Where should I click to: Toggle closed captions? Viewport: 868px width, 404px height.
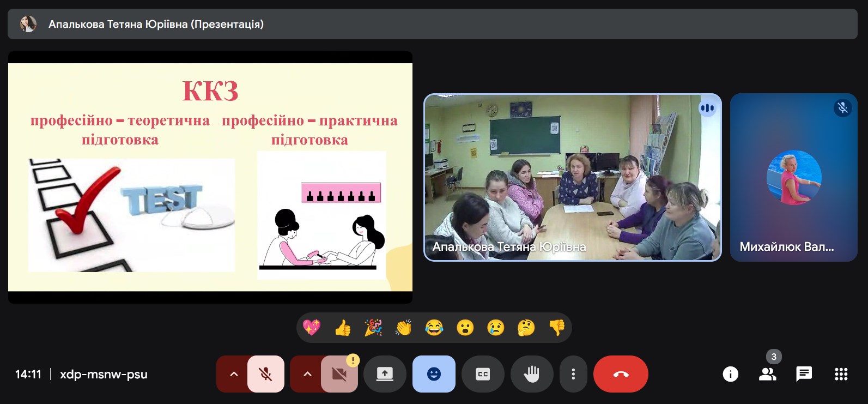coord(483,374)
